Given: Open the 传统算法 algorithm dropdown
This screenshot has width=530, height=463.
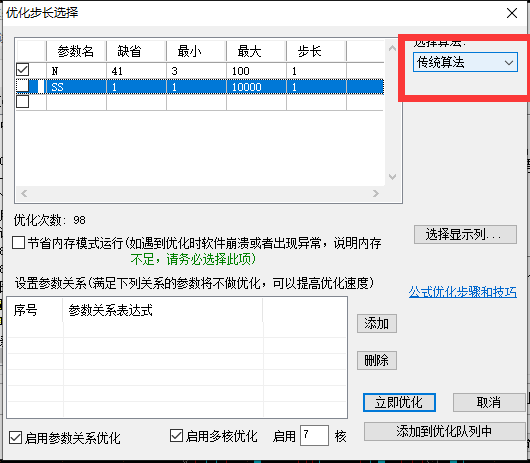Looking at the screenshot, I should [x=465, y=62].
